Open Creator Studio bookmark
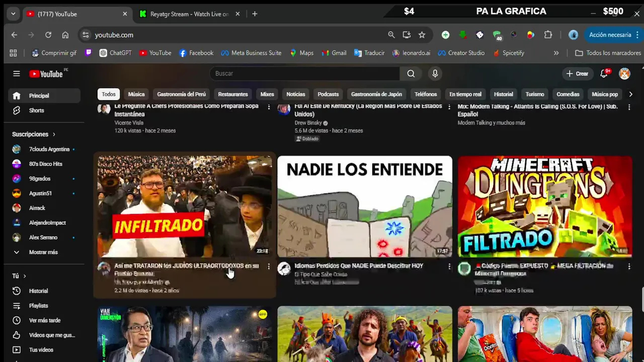Image resolution: width=644 pixels, height=362 pixels. [461, 53]
